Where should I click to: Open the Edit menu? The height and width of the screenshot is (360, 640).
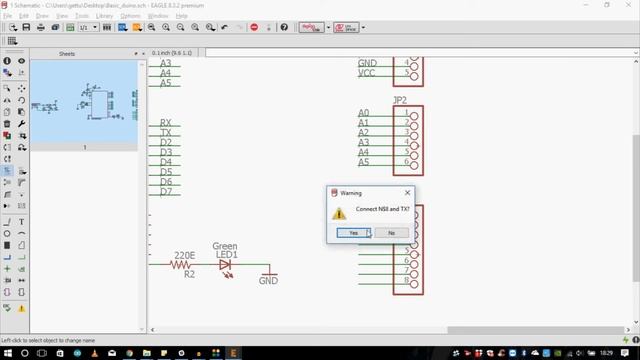coord(24,16)
